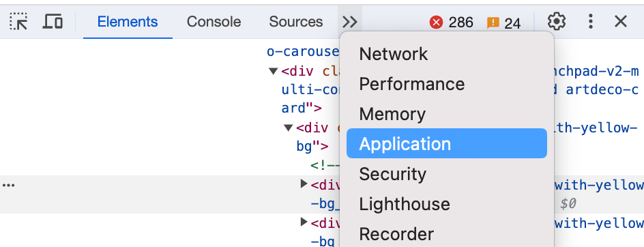Click the more tabs double chevron
The width and height of the screenshot is (644, 247).
(350, 21)
